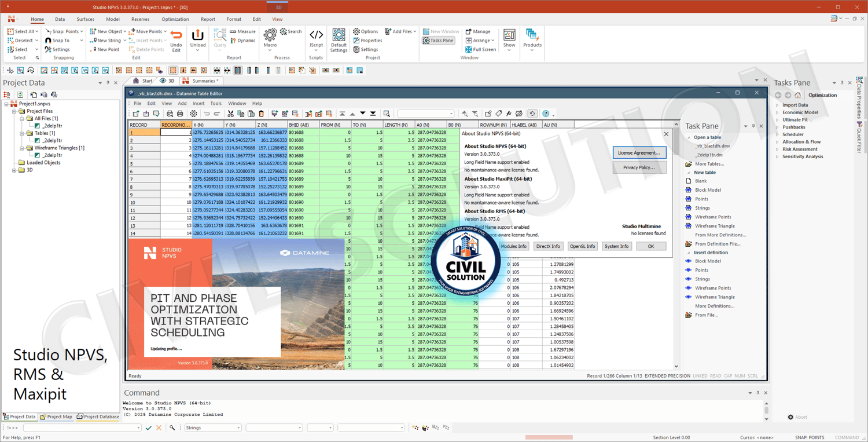The height and width of the screenshot is (442, 868).
Task: Click the BHID (A8) column header
Action: 303,125
